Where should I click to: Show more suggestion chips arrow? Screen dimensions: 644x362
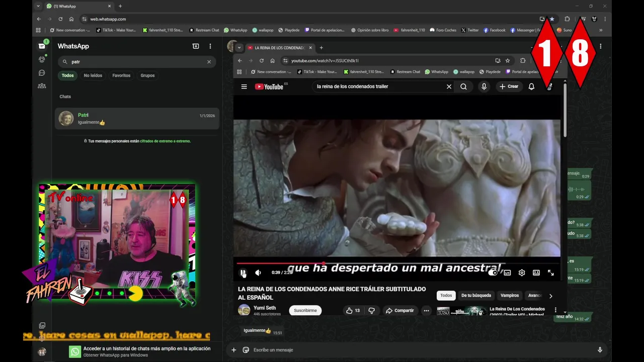(x=550, y=296)
